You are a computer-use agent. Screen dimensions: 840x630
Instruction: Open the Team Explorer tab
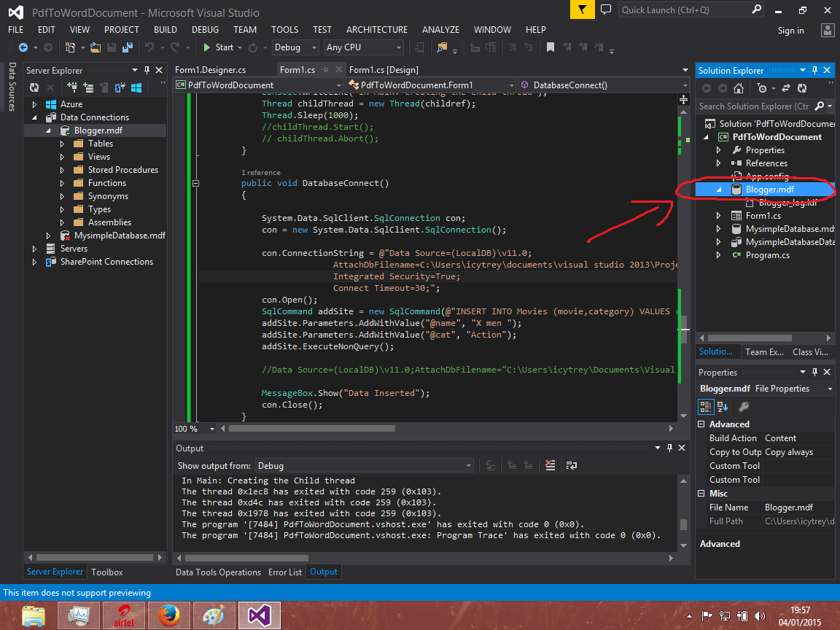(764, 352)
